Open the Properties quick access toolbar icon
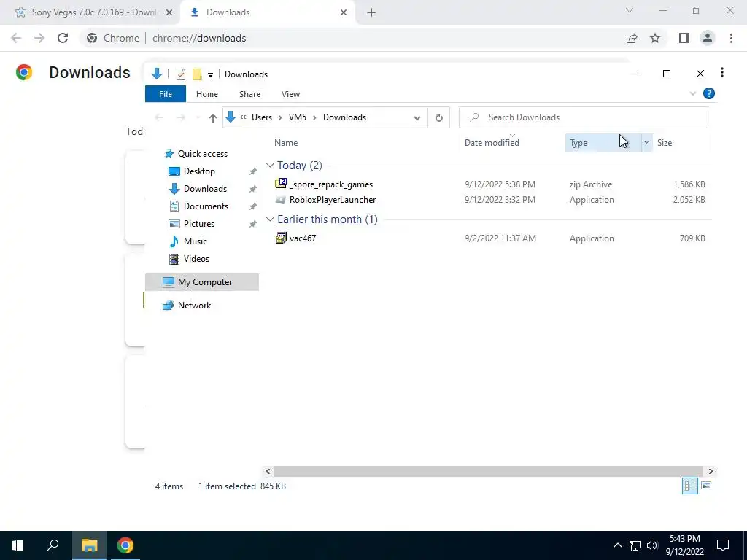 click(181, 74)
